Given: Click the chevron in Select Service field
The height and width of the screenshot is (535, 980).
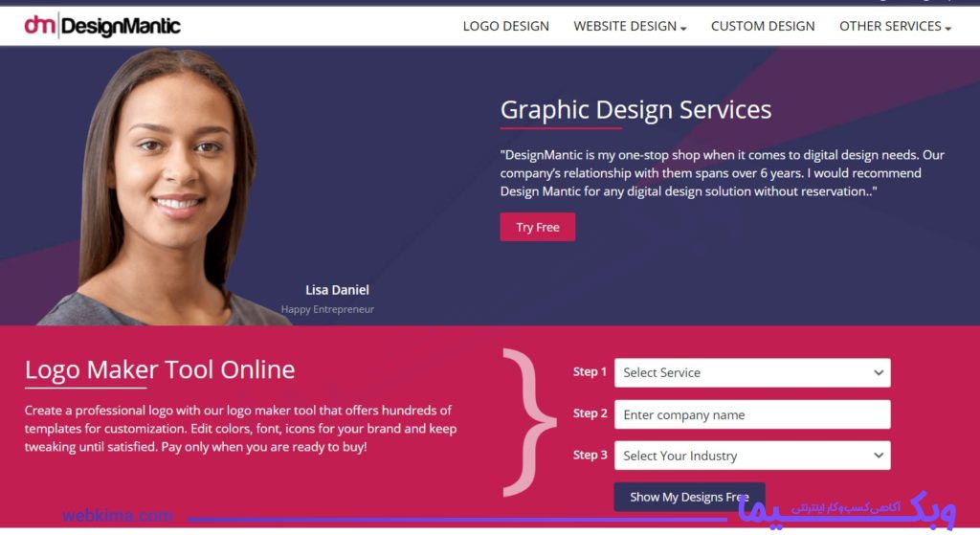Looking at the screenshot, I should (x=879, y=372).
